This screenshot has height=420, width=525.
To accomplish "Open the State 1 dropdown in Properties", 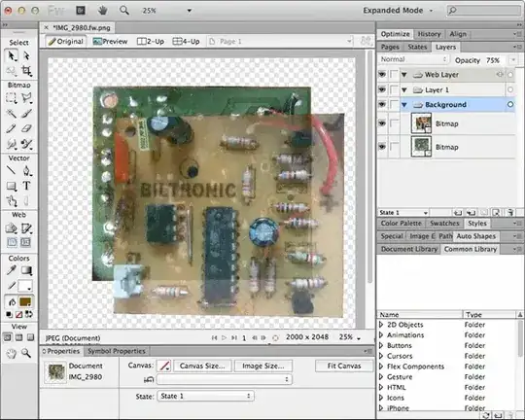I will tap(205, 396).
